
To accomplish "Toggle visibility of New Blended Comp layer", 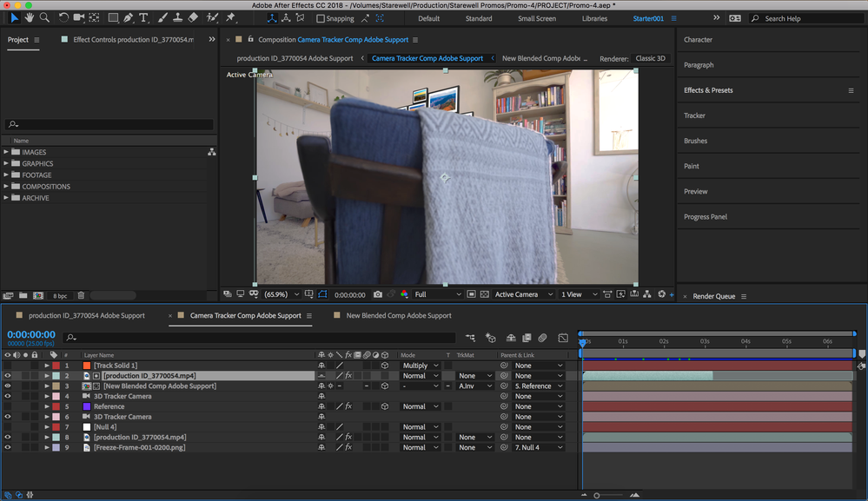I will coord(8,386).
